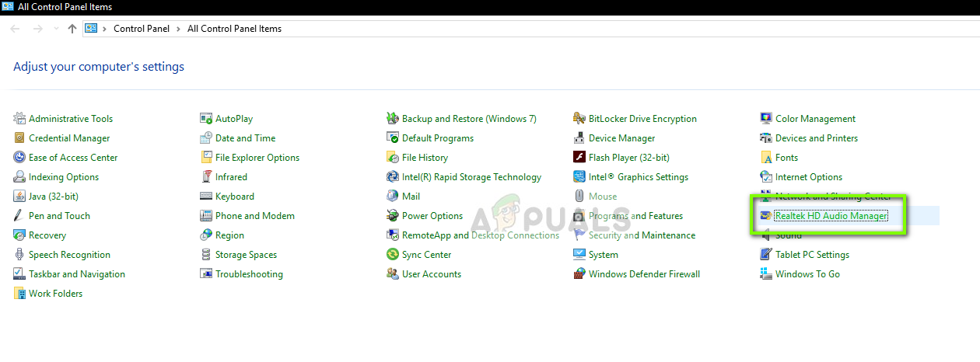Screen dimensions: 980x362
Task: Open File Explorer Options link
Action: [257, 157]
